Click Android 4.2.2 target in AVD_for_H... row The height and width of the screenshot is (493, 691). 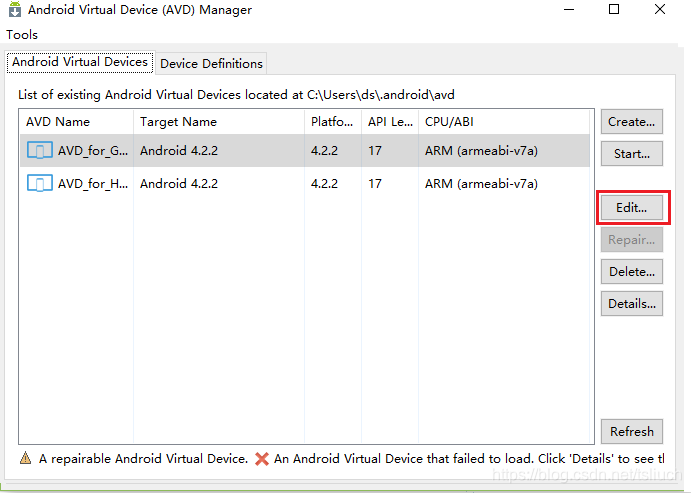(179, 184)
